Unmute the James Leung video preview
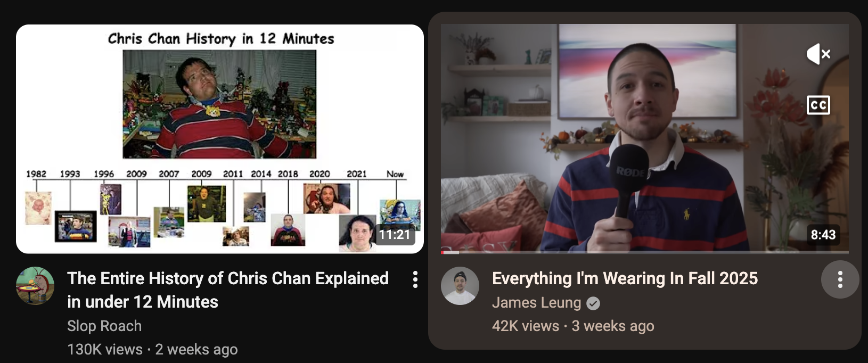 click(818, 54)
